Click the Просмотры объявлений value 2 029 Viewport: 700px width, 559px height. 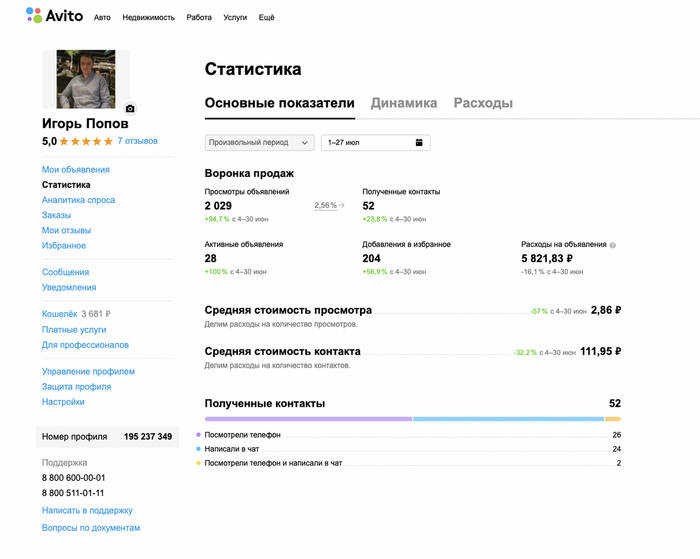218,206
